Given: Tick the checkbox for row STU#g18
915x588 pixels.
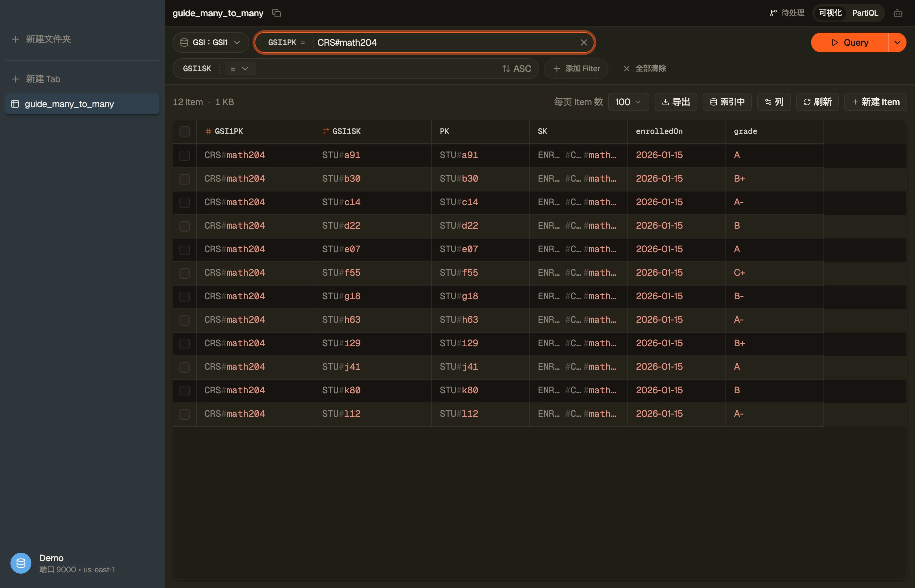Looking at the screenshot, I should 184,296.
